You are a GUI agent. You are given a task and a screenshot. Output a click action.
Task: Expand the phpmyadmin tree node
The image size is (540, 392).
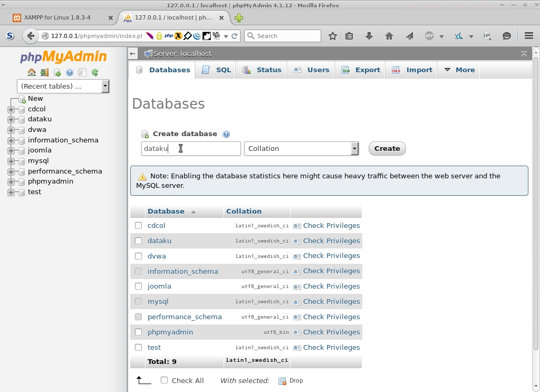tap(11, 182)
